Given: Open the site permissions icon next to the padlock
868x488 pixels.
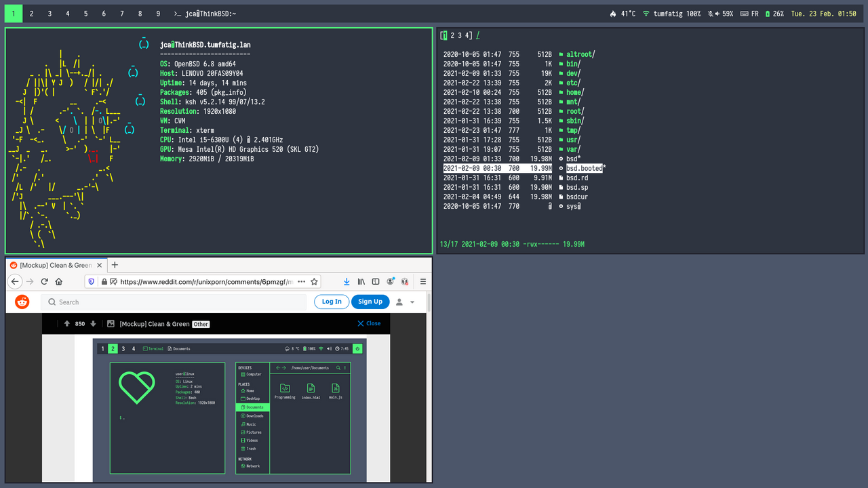Looking at the screenshot, I should [x=113, y=281].
